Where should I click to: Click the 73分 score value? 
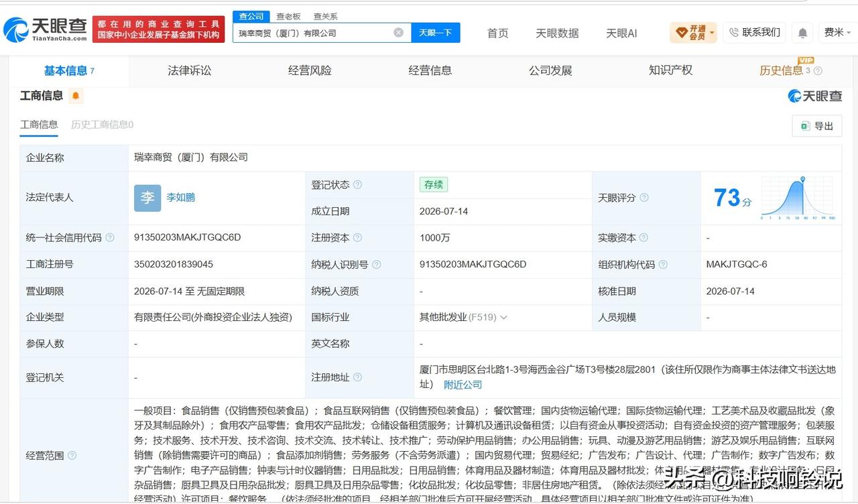tap(733, 198)
